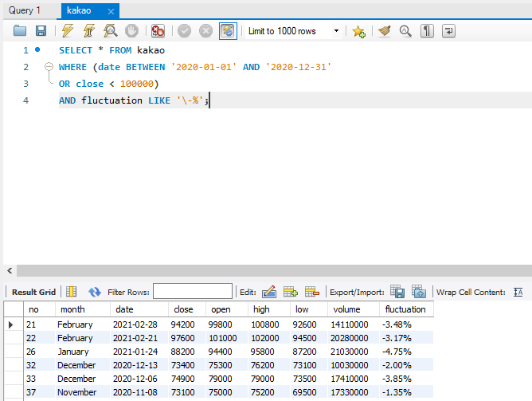Run Explain plan magnifier icon
Screen dimensions: 532x401
point(110,31)
